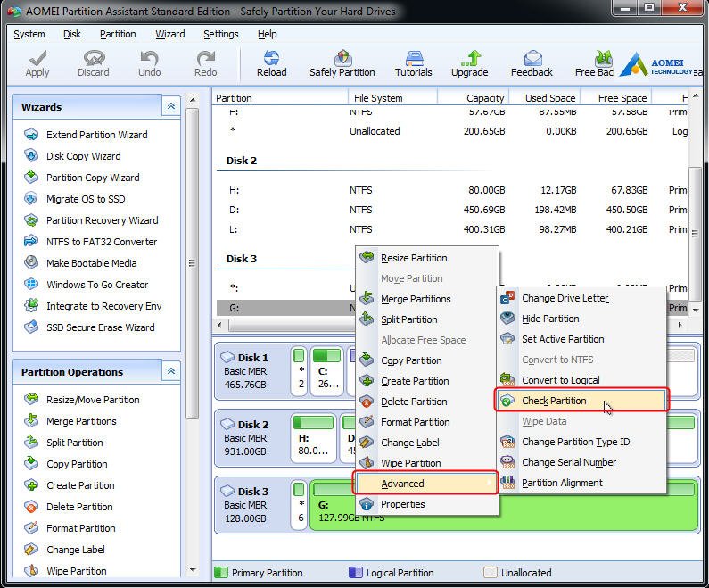Image resolution: width=709 pixels, height=588 pixels.
Task: Choose Format Partition in Partition Operations
Action: pos(70,528)
